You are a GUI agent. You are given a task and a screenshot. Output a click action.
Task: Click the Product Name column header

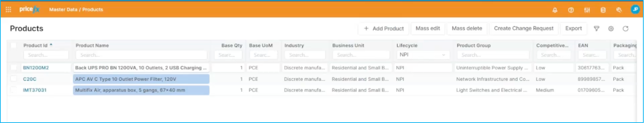click(92, 45)
